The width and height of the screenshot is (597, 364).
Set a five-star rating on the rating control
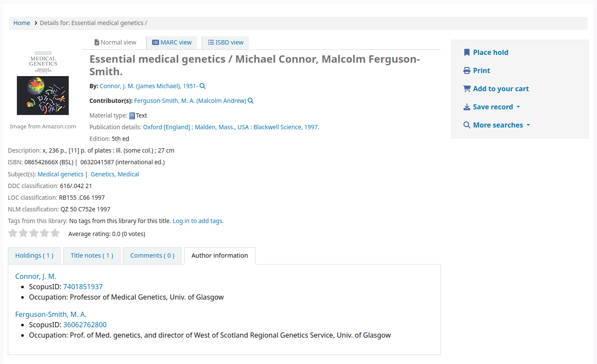(55, 233)
